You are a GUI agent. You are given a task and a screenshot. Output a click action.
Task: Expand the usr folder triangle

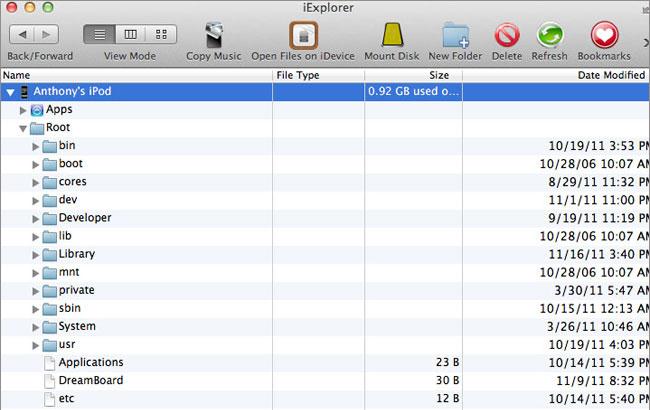pyautogui.click(x=36, y=345)
